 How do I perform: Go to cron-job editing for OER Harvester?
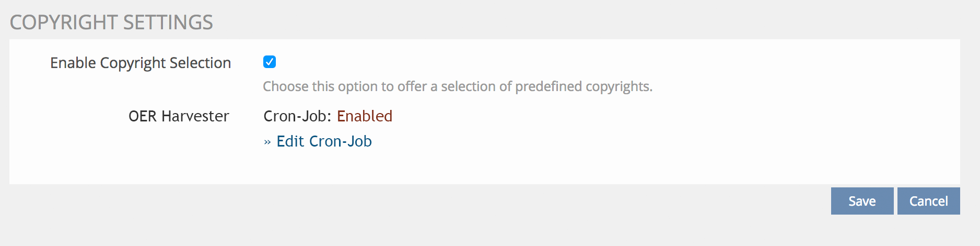tap(324, 141)
